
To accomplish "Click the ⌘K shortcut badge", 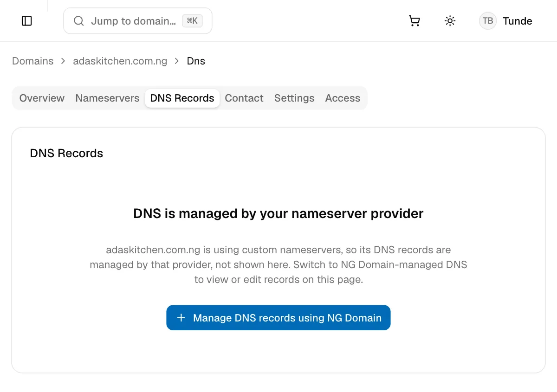I will click(x=192, y=21).
